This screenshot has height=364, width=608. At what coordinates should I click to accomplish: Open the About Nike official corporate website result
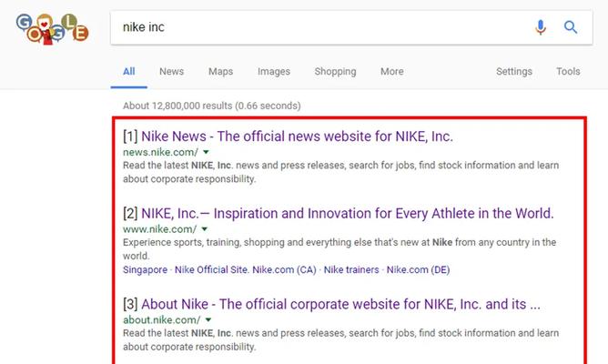click(x=340, y=304)
